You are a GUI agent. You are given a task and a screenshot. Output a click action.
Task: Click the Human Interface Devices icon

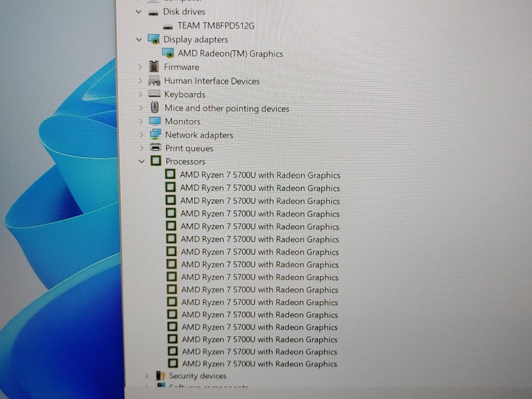point(154,81)
